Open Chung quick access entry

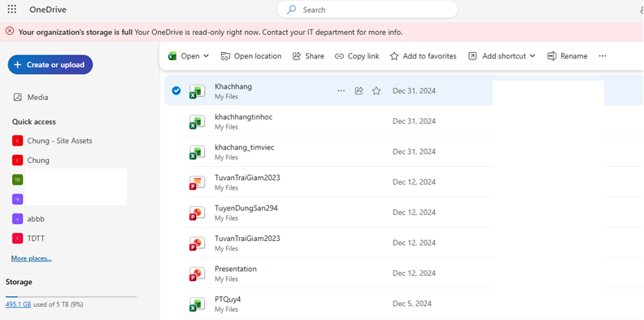(x=31, y=160)
